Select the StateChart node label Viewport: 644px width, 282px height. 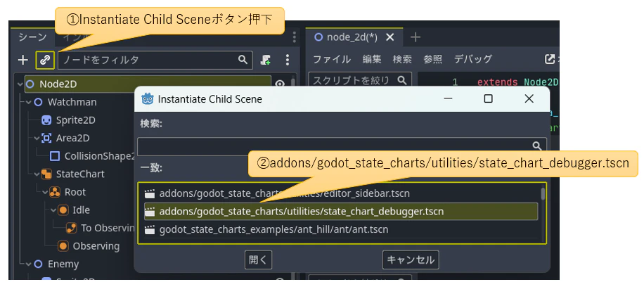[80, 174]
